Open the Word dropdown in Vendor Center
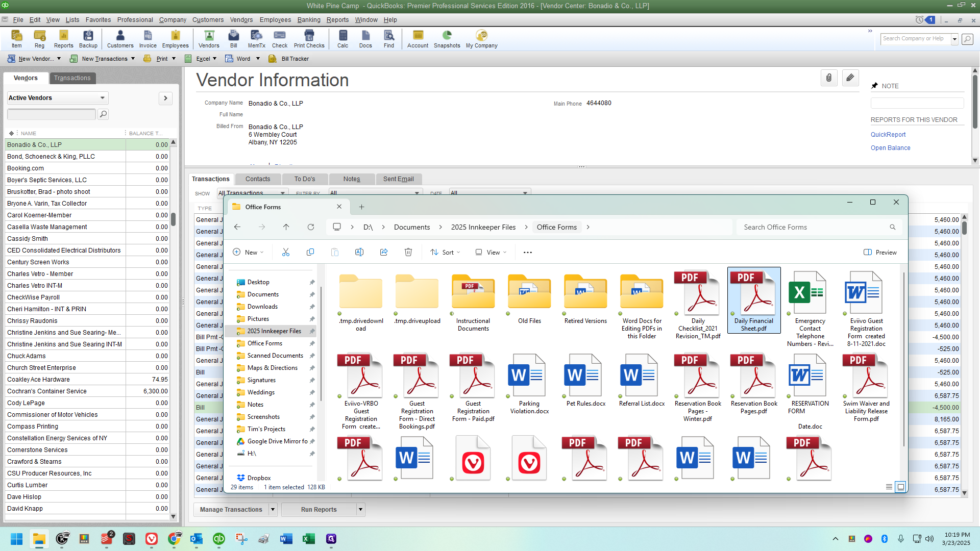The width and height of the screenshot is (980, 551). 258,59
